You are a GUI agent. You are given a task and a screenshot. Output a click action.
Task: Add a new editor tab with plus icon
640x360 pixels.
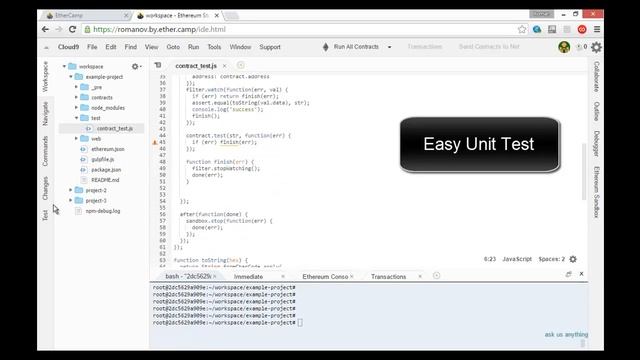coord(240,65)
